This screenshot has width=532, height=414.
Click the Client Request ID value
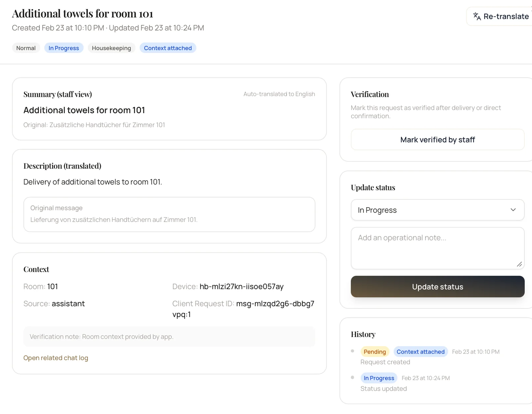(243, 309)
